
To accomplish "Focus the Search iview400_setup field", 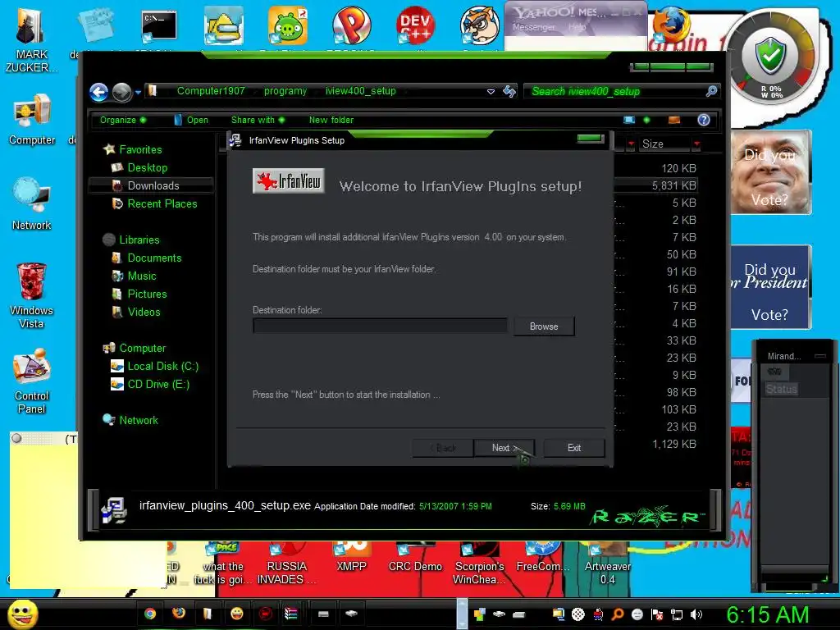I will point(616,91).
